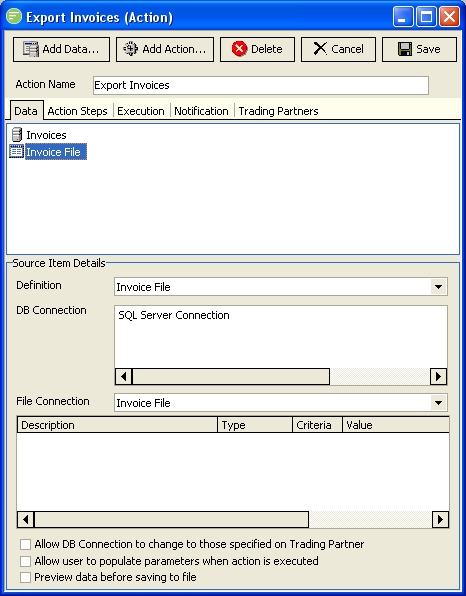Click the green application icon in title bar

[x=14, y=16]
